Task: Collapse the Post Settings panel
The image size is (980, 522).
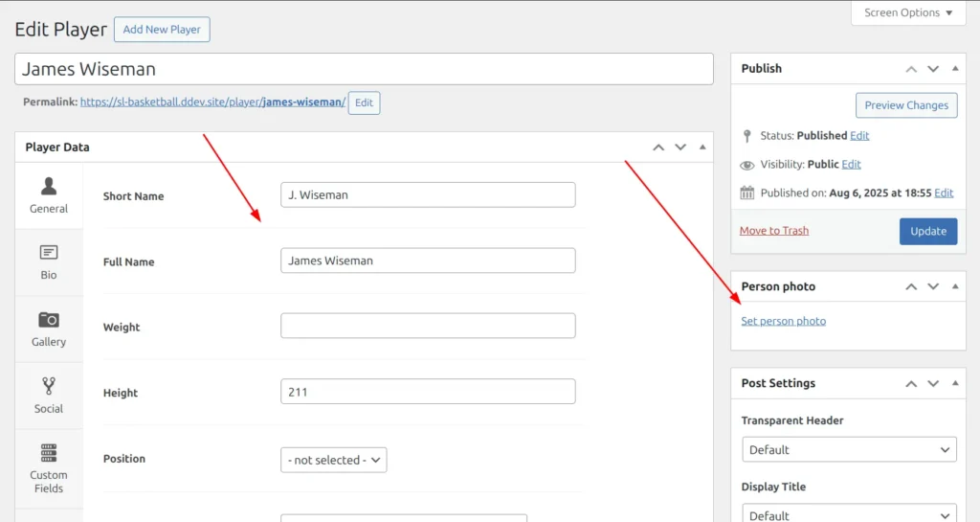Action: (955, 382)
